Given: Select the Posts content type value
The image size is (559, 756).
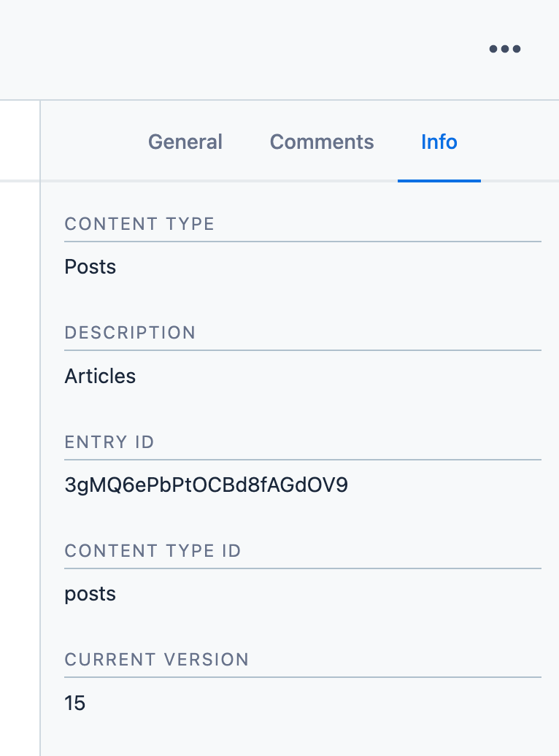Looking at the screenshot, I should click(90, 266).
